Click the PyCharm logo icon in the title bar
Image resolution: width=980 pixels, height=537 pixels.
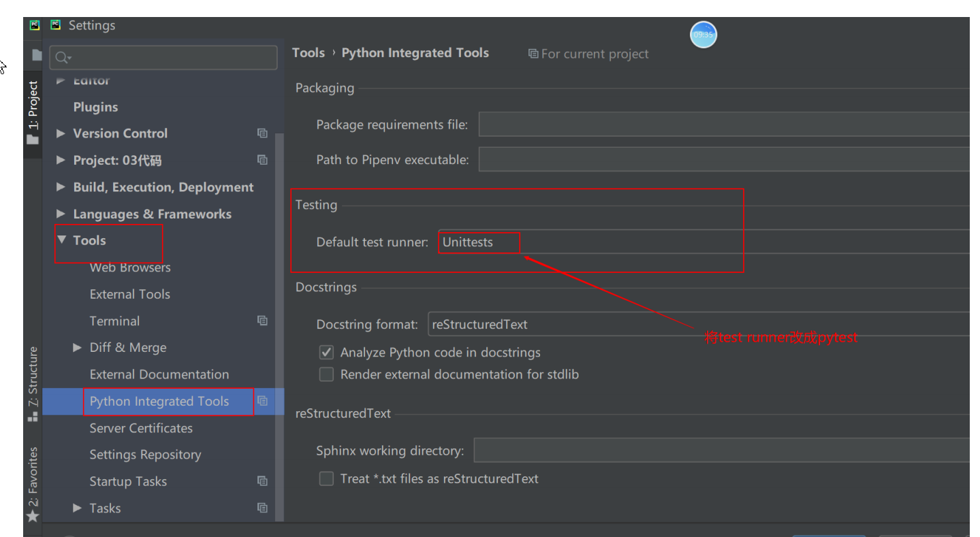tap(56, 25)
